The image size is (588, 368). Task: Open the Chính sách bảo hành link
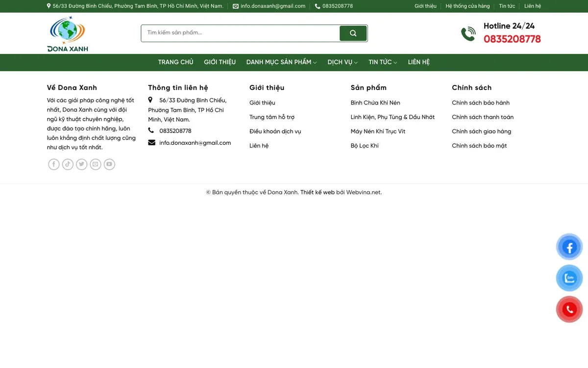(481, 103)
